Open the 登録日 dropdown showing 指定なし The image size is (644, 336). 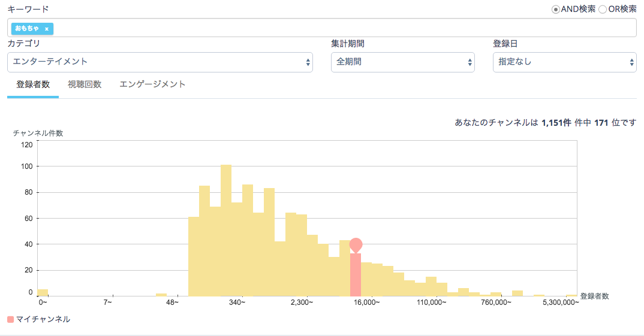coord(565,62)
